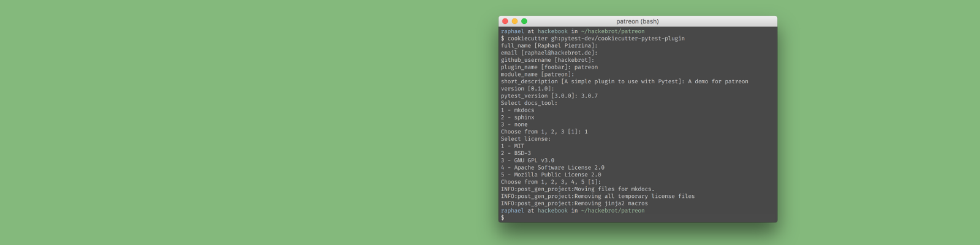The width and height of the screenshot is (980, 245).
Task: Click the 'mkdocs' docs tool option
Action: click(518, 110)
